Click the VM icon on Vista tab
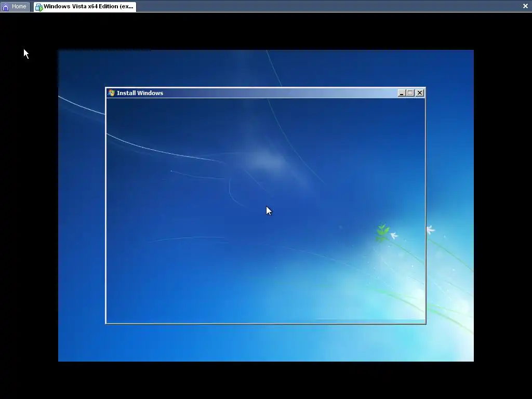The height and width of the screenshot is (399, 532). [x=39, y=7]
